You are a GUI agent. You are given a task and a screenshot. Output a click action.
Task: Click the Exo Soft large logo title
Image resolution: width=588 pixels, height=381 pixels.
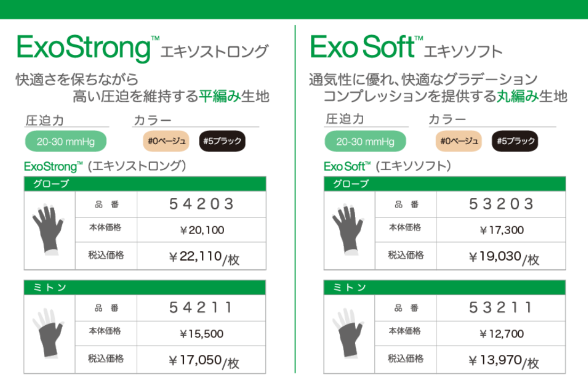coord(363,47)
